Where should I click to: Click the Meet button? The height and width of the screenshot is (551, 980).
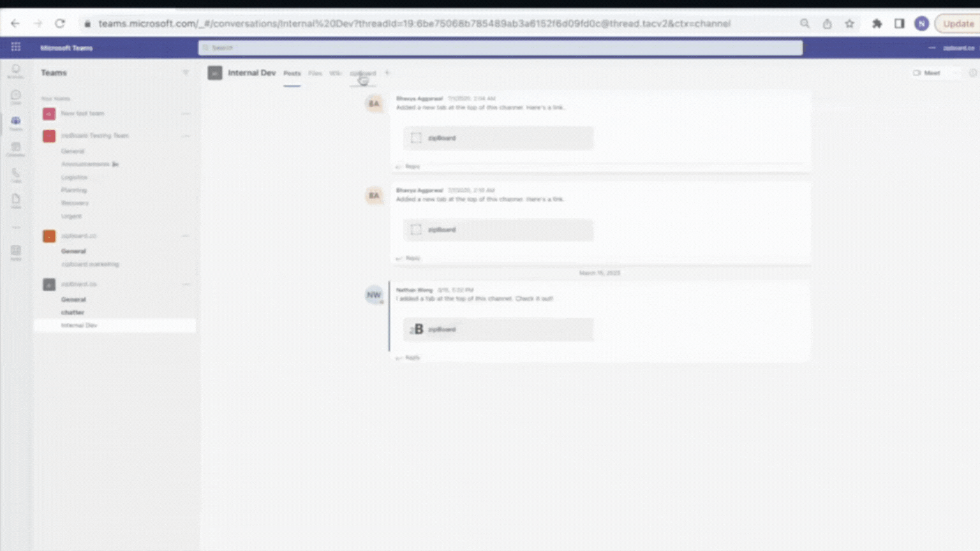coord(927,73)
